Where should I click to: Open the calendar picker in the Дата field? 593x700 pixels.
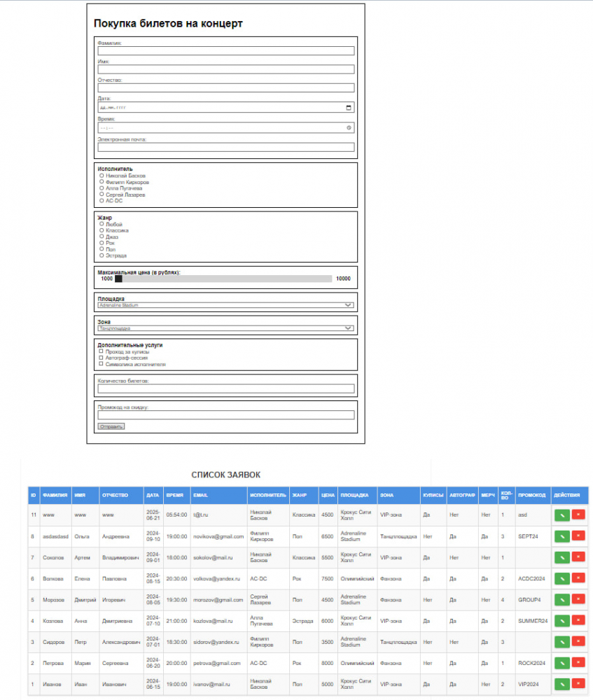click(x=349, y=108)
